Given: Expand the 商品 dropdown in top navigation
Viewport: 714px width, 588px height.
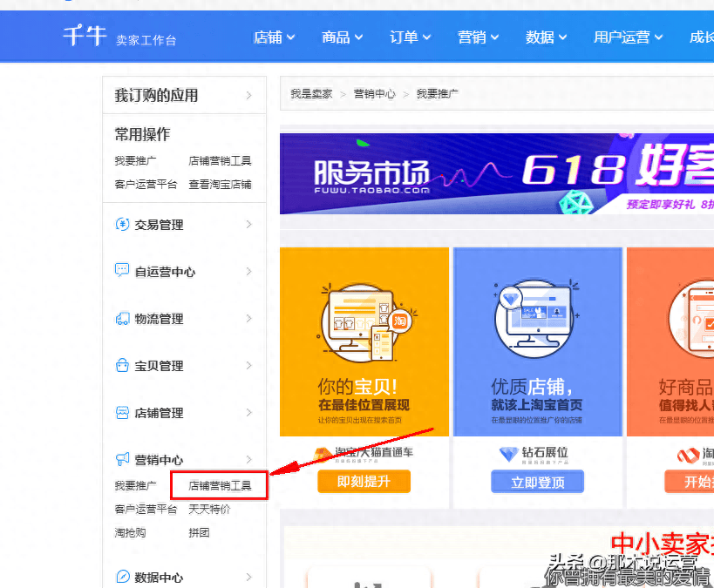Looking at the screenshot, I should point(341,37).
